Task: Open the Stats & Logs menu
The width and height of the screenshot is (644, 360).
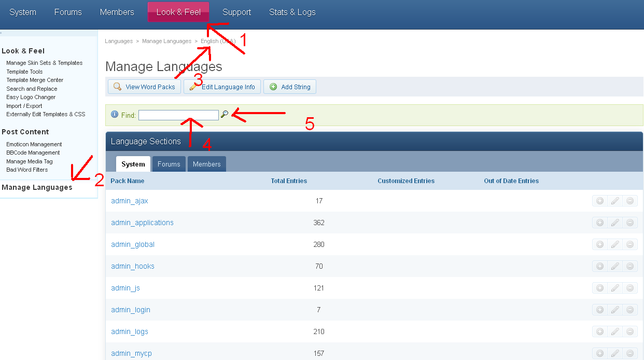Action: coord(292,12)
